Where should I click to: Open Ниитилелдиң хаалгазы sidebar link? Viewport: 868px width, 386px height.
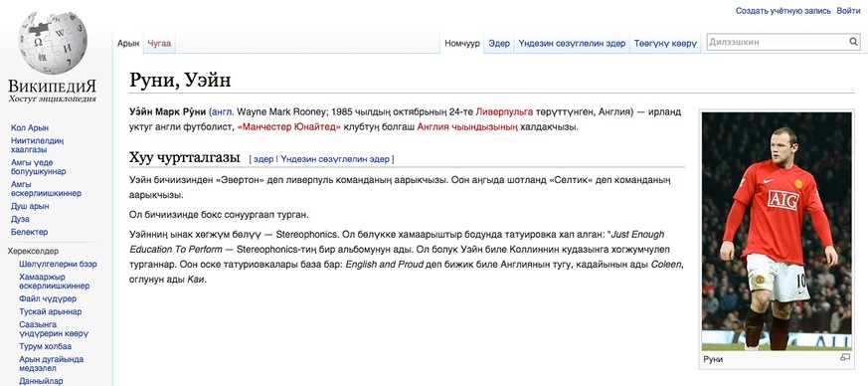37,145
